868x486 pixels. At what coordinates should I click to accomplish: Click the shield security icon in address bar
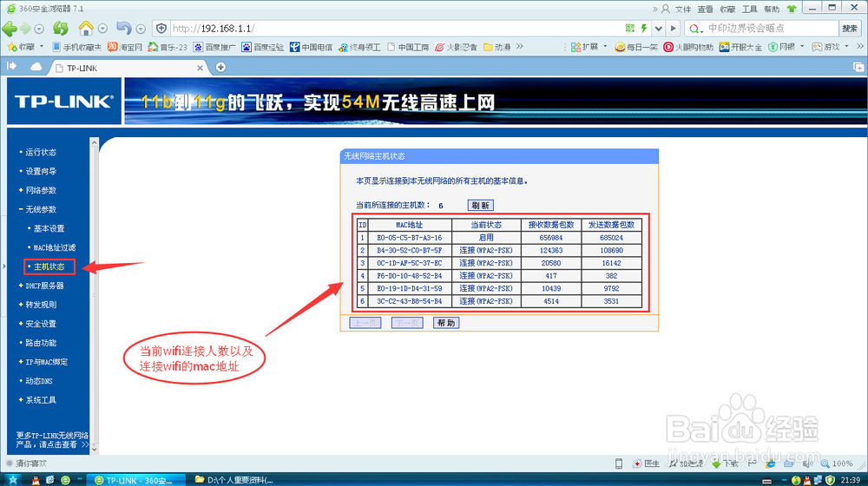pyautogui.click(x=161, y=29)
